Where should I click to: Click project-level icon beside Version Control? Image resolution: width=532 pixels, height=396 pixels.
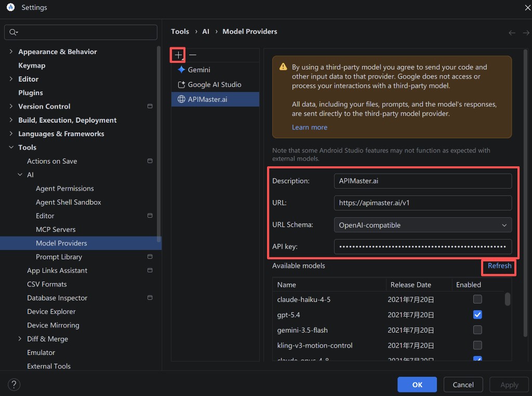(150, 106)
